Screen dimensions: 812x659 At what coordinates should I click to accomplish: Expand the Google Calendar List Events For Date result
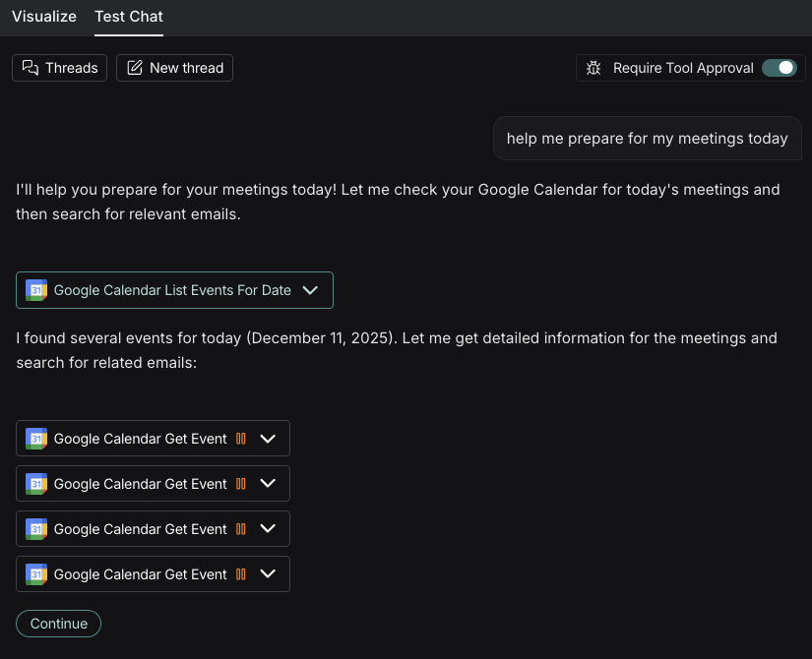pos(310,290)
